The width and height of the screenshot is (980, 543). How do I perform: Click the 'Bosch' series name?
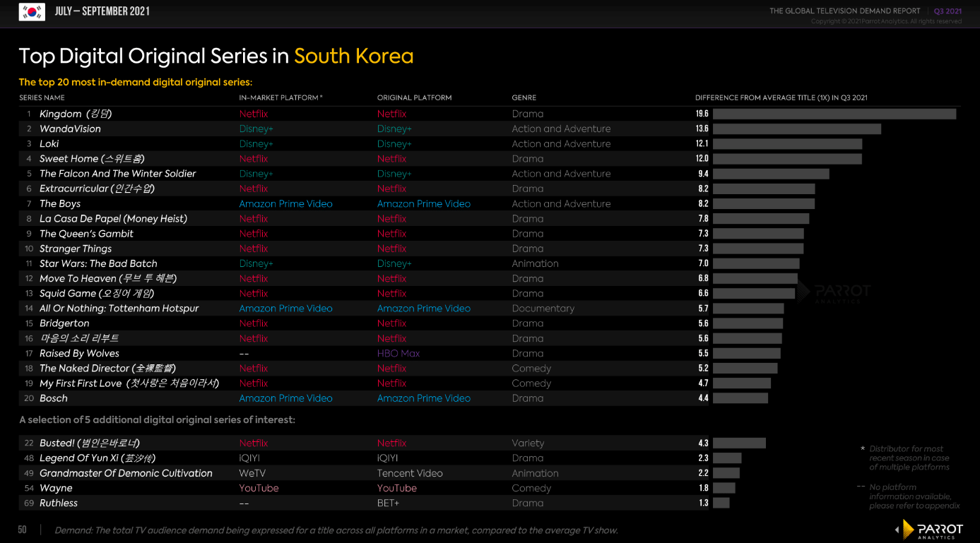(54, 398)
